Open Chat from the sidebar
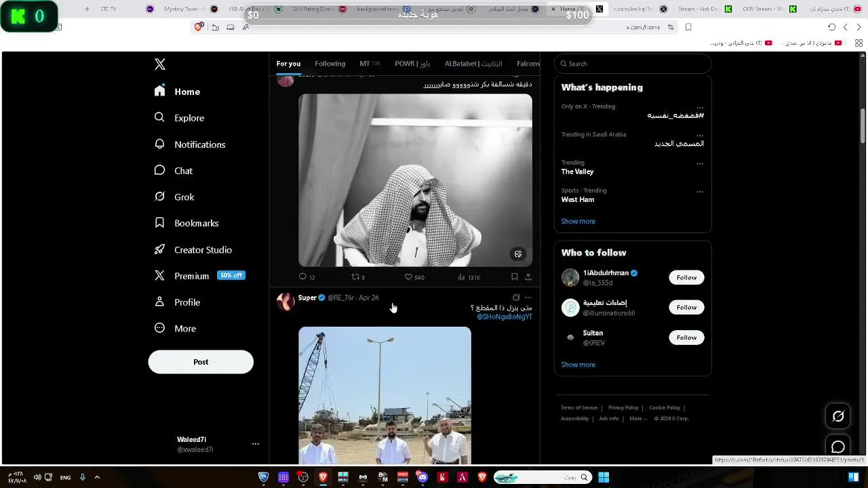 coord(174,171)
